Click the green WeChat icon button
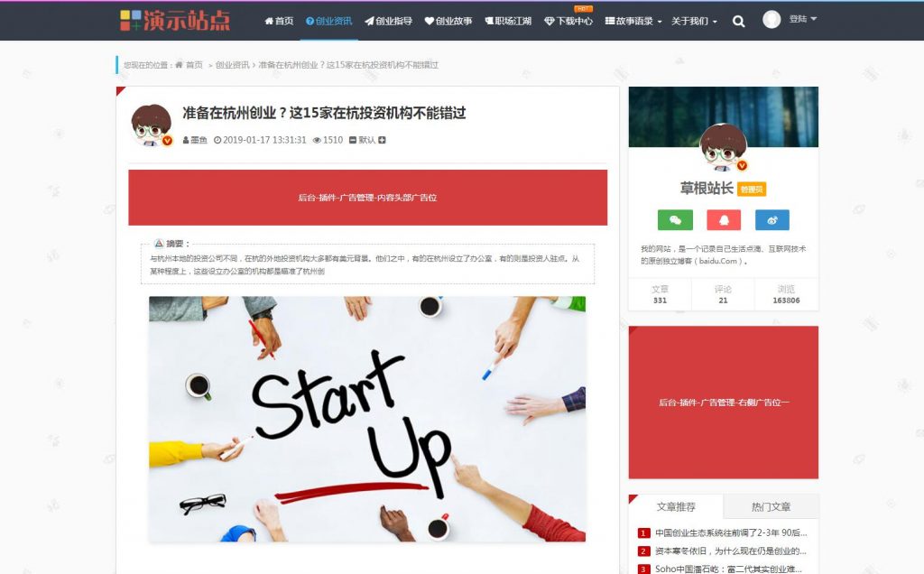Viewport: 924px width, 574px height. tap(675, 220)
